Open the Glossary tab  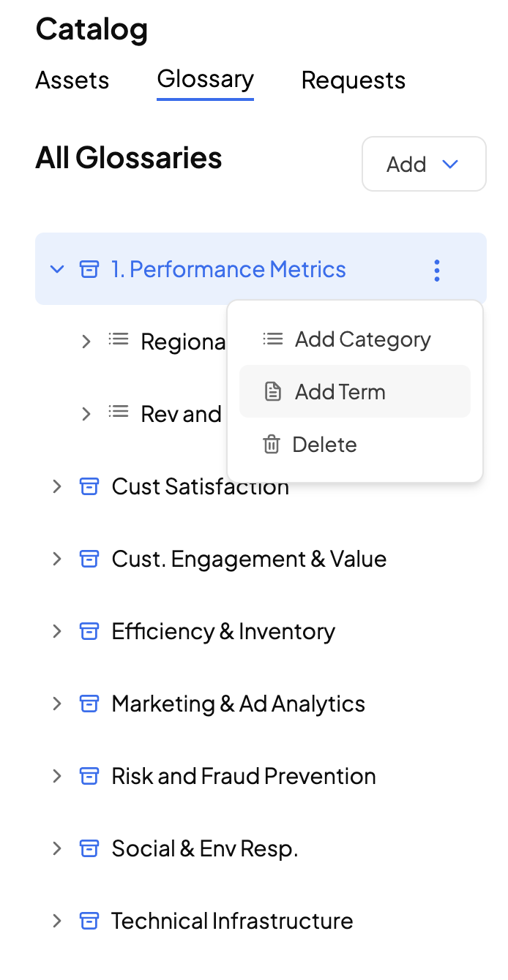coord(205,79)
